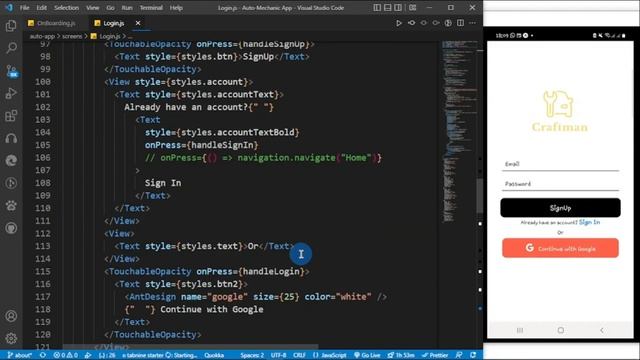
Task: Click Go Live in status bar
Action: (x=367, y=355)
